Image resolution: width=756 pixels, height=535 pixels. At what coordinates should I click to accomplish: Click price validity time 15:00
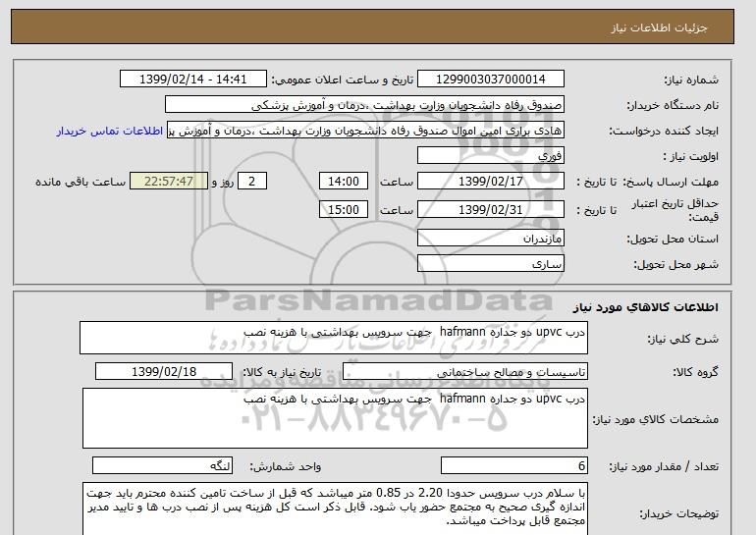(344, 210)
